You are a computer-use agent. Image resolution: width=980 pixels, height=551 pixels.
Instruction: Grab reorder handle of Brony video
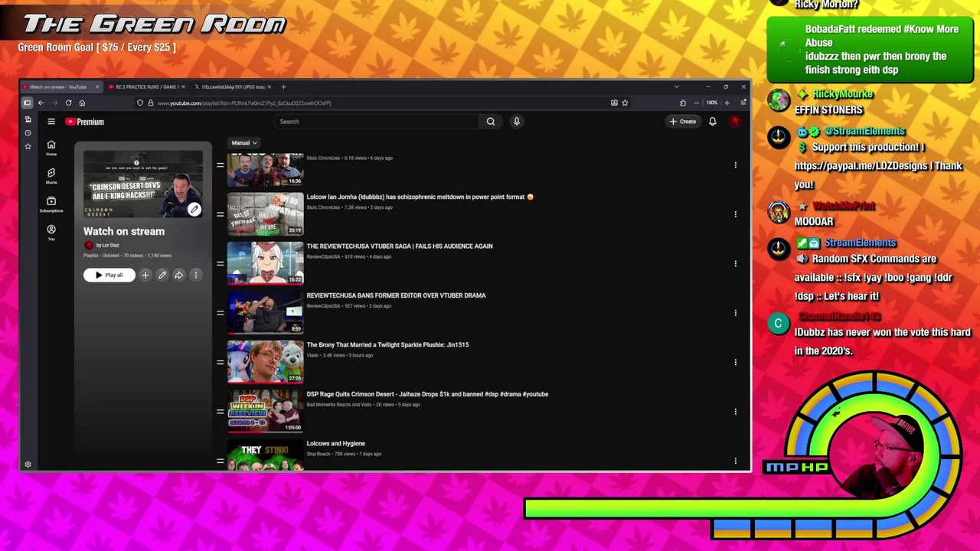[220, 362]
